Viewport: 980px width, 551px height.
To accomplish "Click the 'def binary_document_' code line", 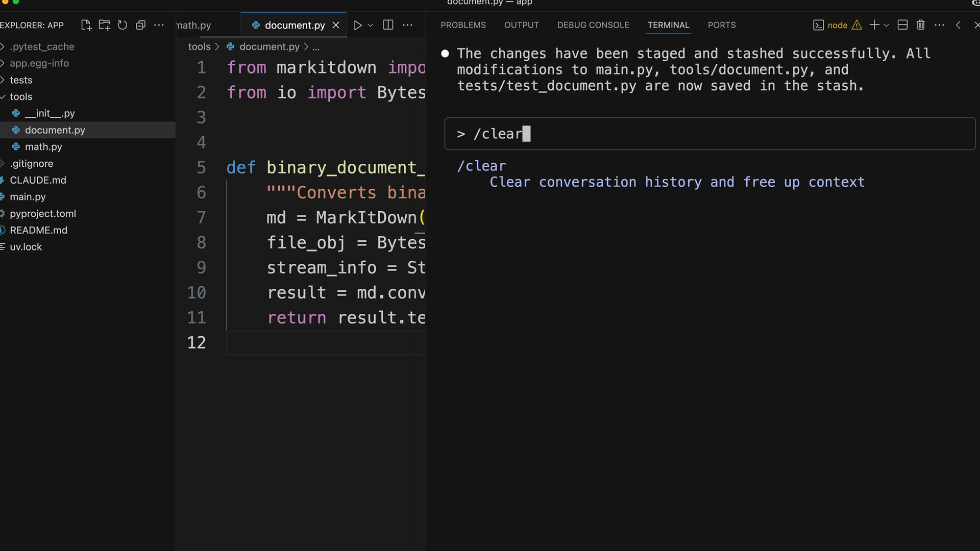I will [326, 167].
